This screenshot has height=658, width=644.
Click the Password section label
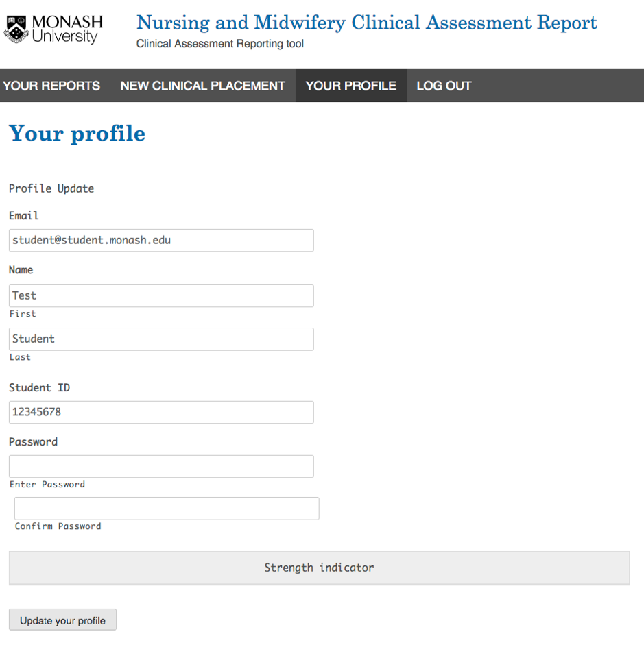[x=33, y=441]
